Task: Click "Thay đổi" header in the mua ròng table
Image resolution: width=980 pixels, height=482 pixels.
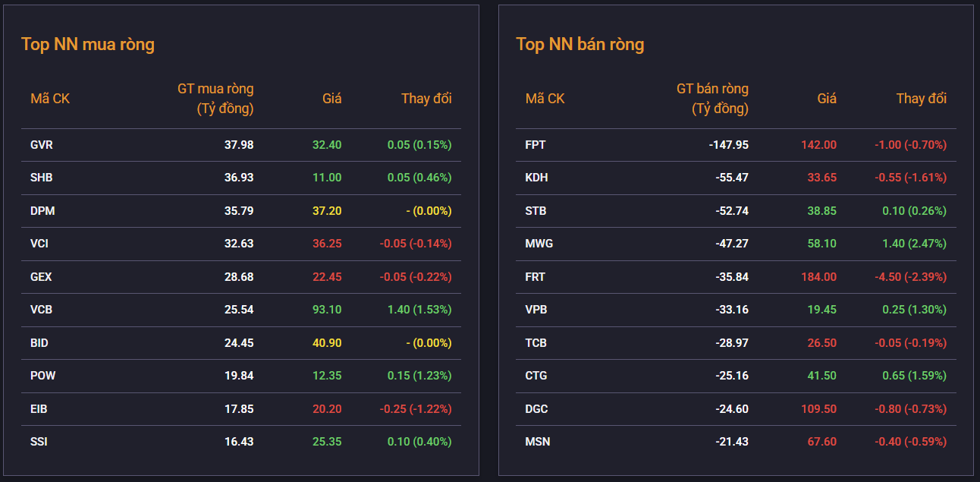Action: coord(426,99)
